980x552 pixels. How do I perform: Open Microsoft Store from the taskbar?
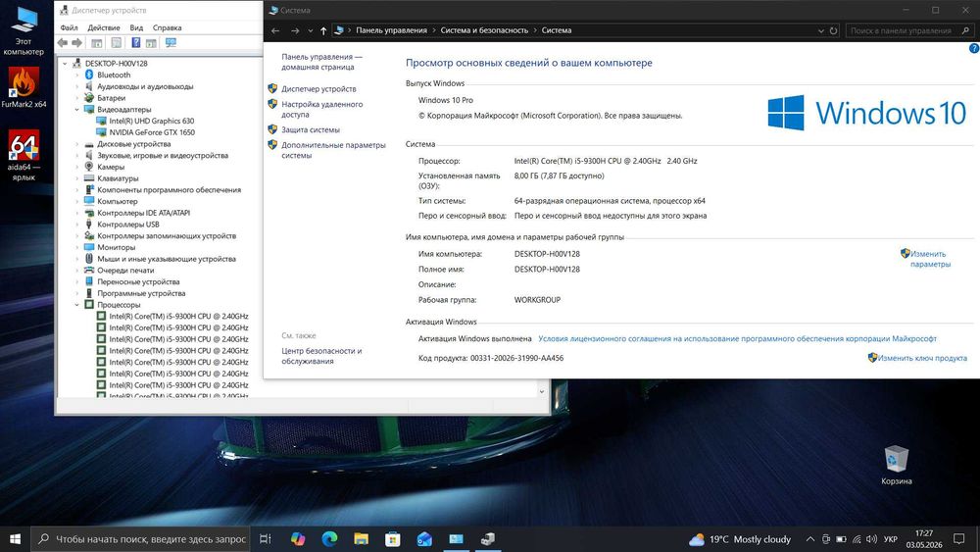pos(393,539)
